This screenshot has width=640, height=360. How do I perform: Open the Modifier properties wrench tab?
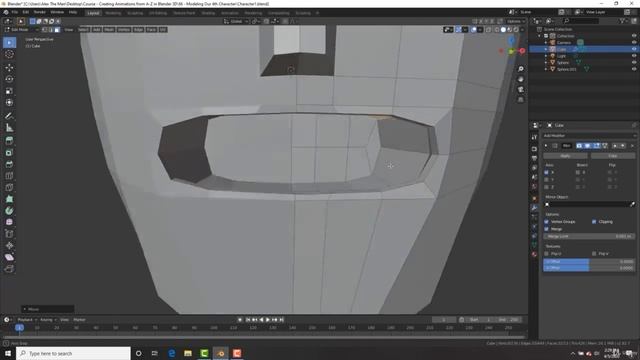534,208
